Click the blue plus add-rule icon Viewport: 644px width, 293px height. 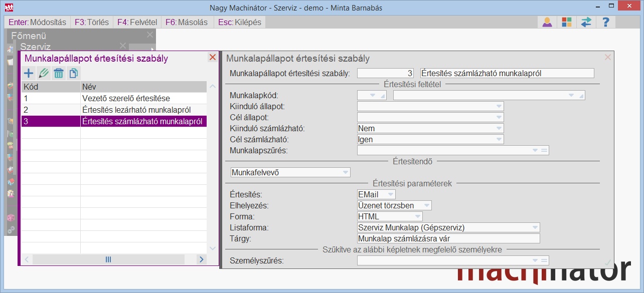click(29, 73)
